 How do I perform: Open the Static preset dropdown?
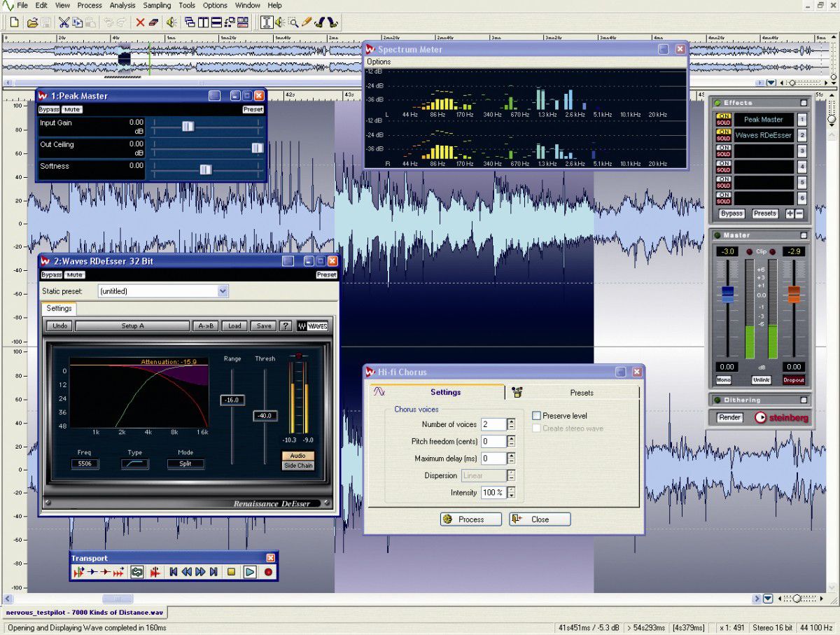[223, 291]
